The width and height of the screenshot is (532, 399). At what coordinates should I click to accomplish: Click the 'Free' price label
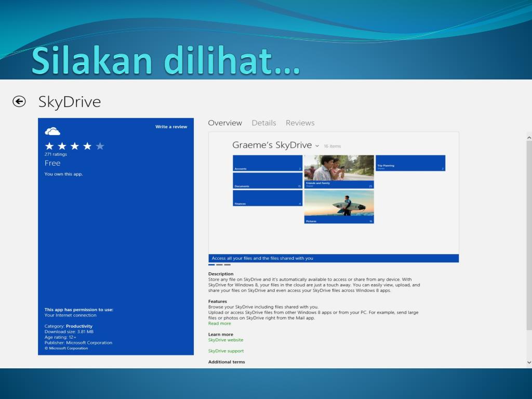(x=52, y=163)
